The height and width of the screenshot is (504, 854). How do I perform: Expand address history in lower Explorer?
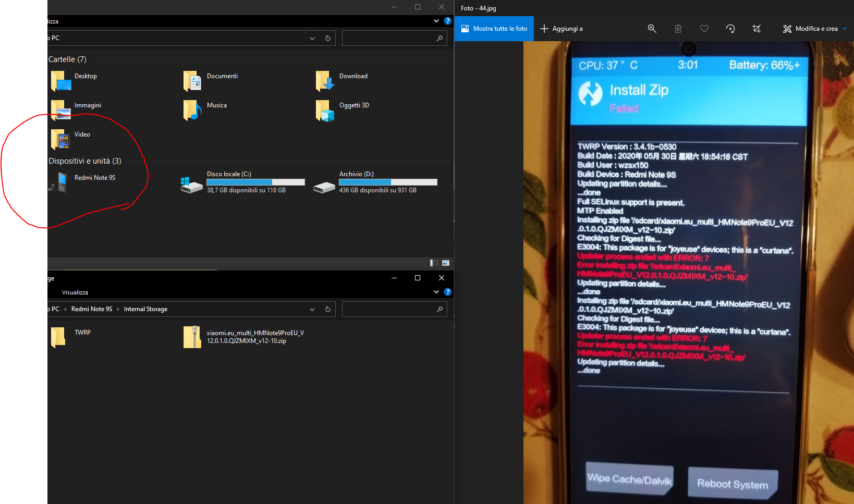pos(312,309)
